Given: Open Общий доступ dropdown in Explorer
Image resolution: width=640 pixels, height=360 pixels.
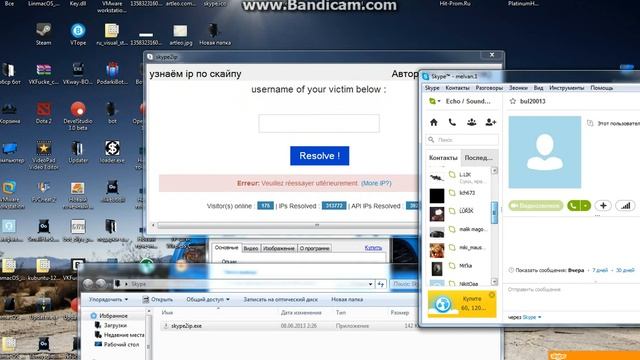Looking at the screenshot, I should (x=208, y=299).
